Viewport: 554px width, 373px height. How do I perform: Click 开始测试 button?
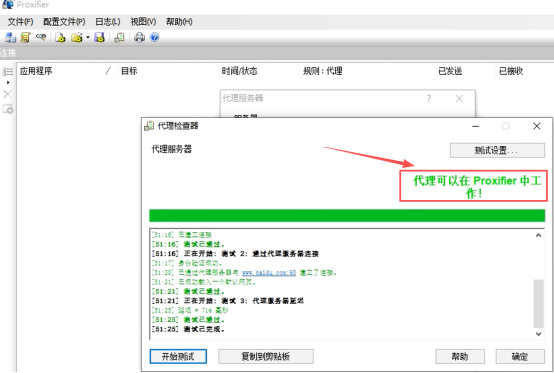[x=178, y=356]
